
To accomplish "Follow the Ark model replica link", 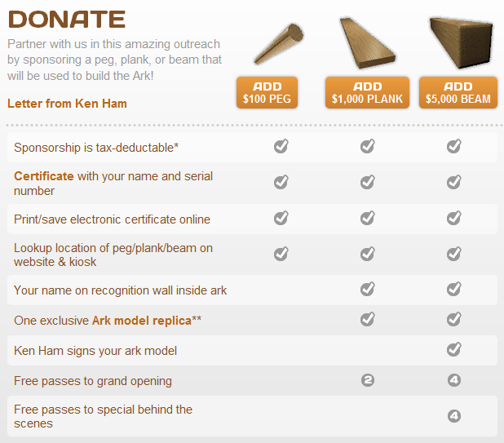I will (141, 321).
